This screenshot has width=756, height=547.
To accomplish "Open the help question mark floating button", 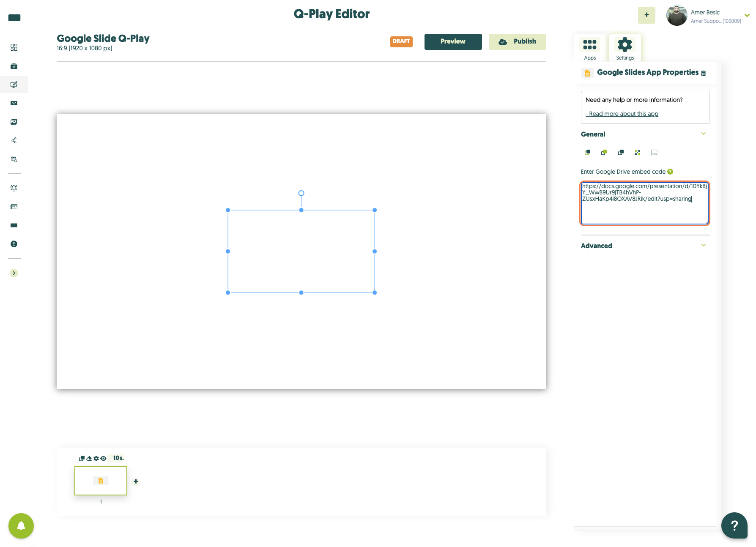I will pyautogui.click(x=734, y=525).
